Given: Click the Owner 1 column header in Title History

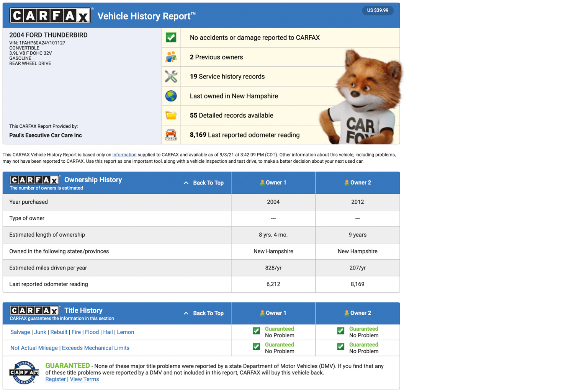Looking at the screenshot, I should click(273, 313).
